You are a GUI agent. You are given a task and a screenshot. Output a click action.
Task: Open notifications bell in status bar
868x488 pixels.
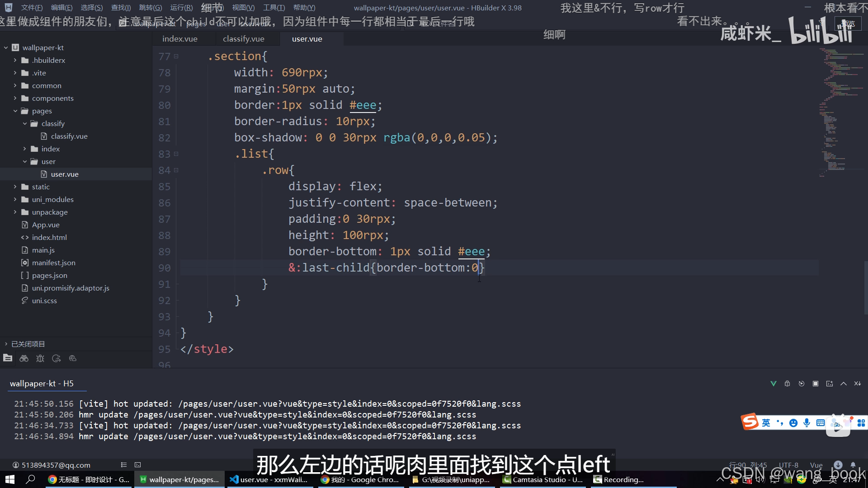(x=853, y=465)
